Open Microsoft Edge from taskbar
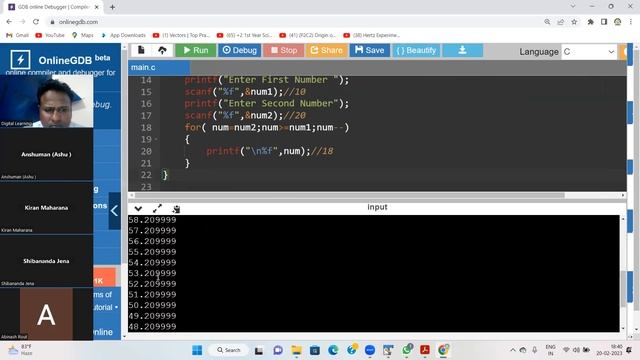Screen dimensions: 640x360 333,350
